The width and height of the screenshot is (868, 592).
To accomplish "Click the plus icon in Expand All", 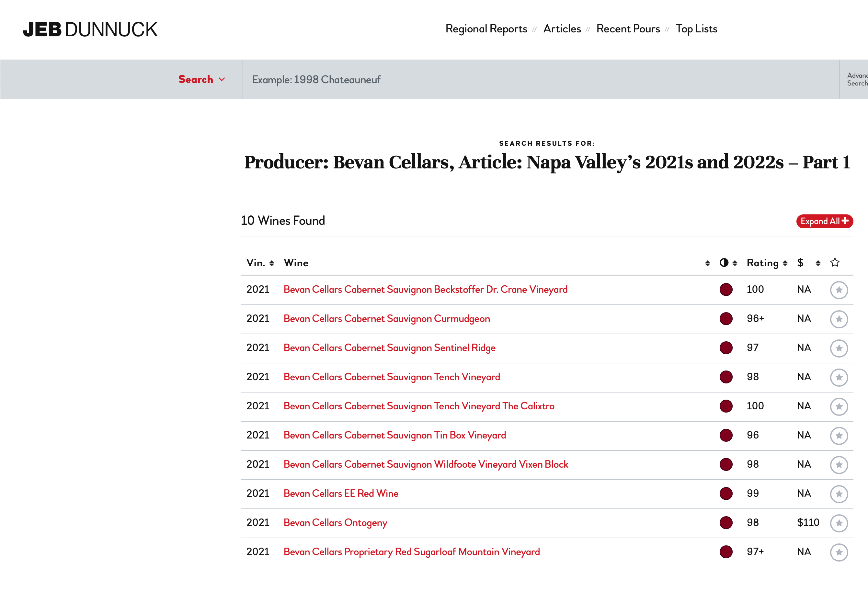I will click(x=845, y=221).
